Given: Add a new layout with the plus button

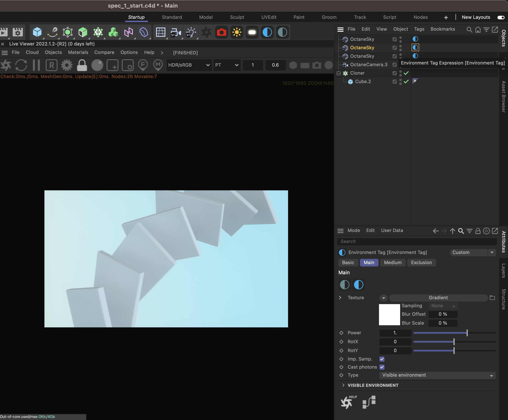Looking at the screenshot, I should pyautogui.click(x=446, y=17).
